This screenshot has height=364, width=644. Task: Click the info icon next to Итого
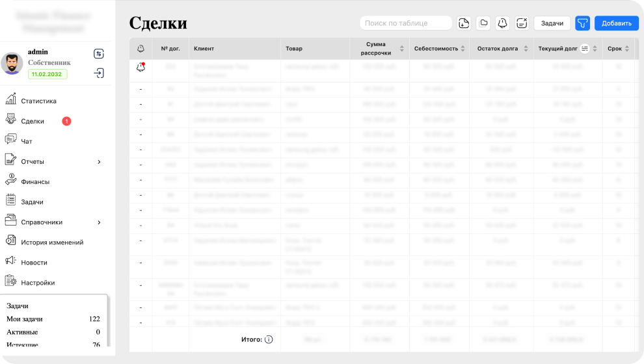[269, 339]
